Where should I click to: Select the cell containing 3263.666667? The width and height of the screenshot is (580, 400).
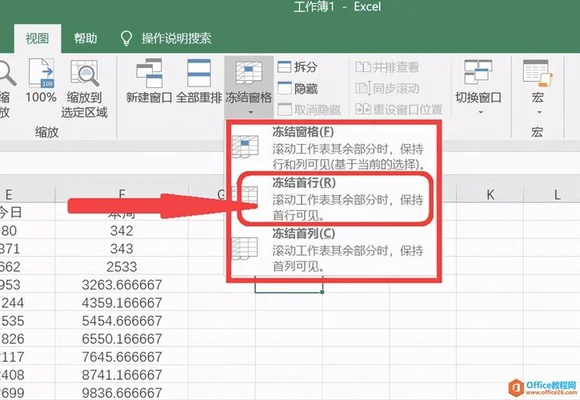[122, 285]
